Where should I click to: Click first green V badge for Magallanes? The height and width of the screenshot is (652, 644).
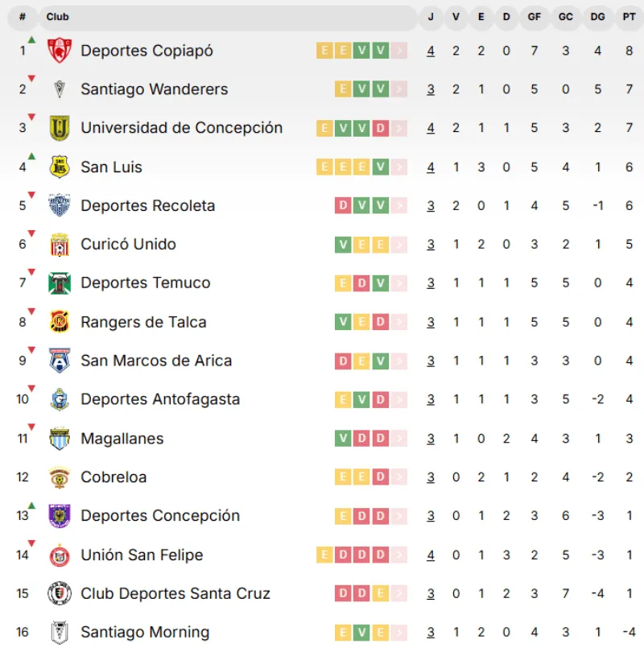343,438
